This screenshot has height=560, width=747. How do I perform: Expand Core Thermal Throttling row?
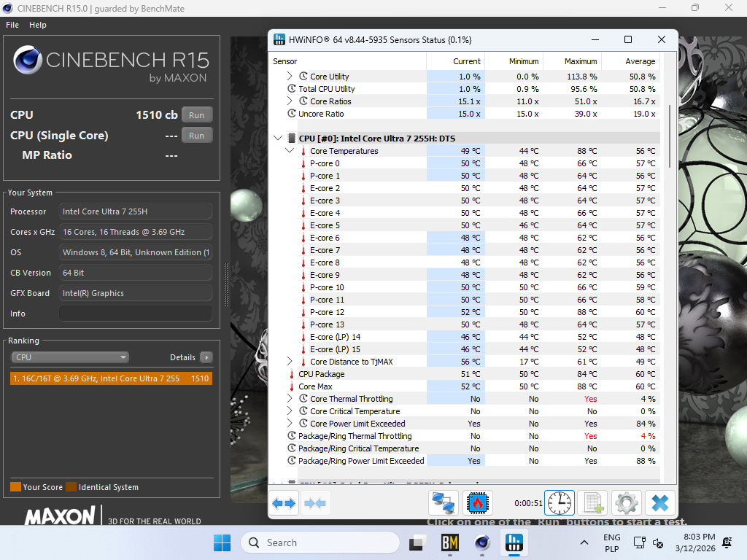point(290,399)
